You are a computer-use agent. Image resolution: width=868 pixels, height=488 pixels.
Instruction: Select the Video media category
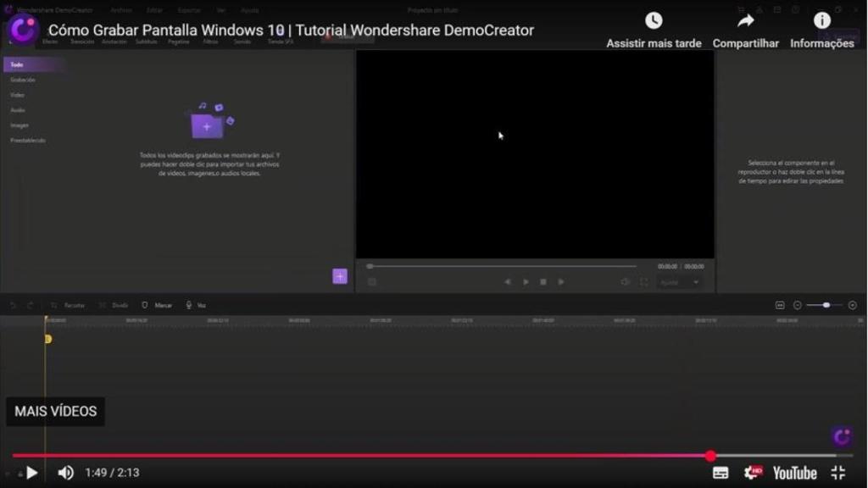tap(17, 95)
